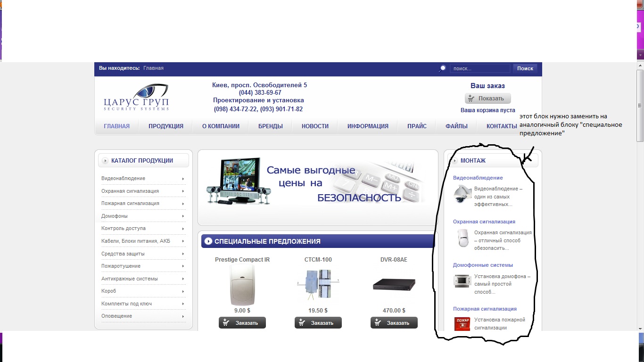Focus the поиск... search field
Screen dimensions: 644x362
click(x=480, y=68)
